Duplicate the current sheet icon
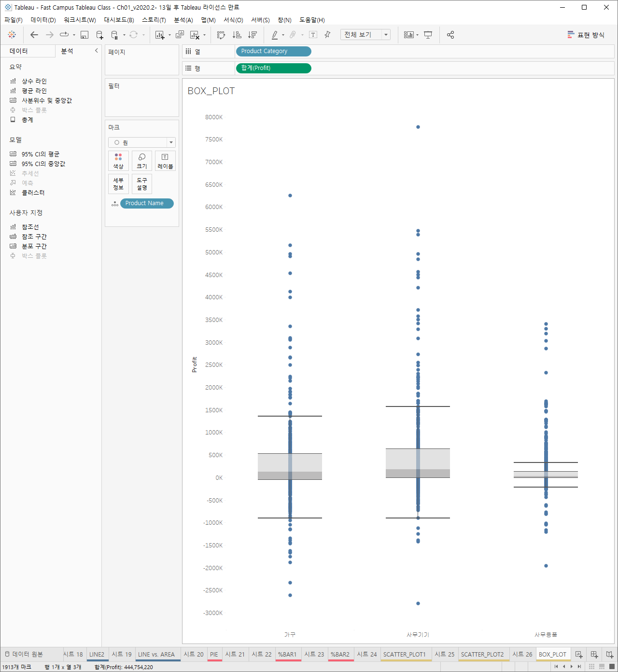The image size is (618, 672). (180, 35)
